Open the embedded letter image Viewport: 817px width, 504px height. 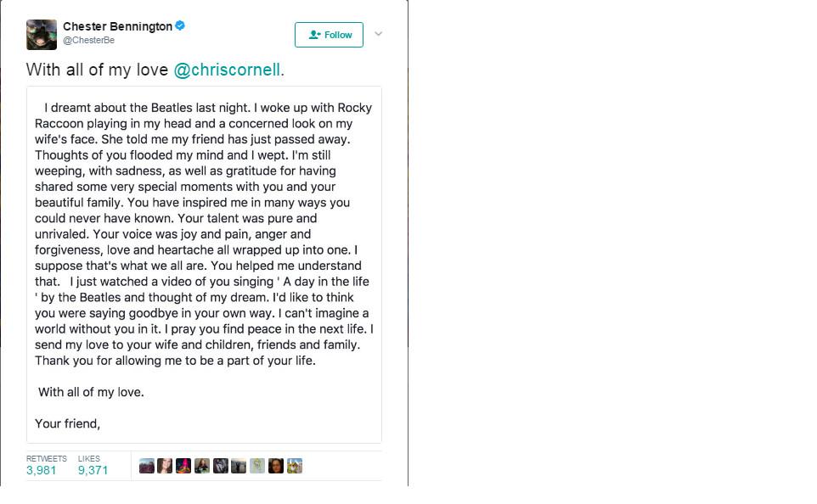tap(204, 265)
